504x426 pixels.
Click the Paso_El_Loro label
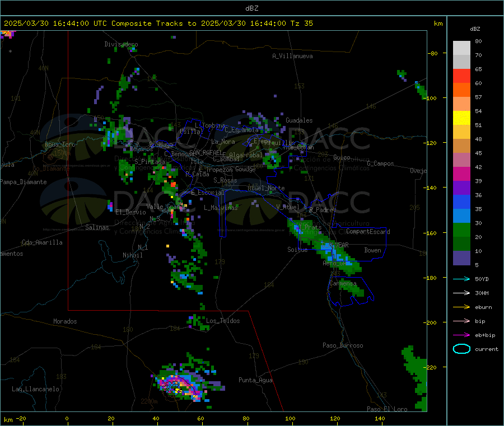pos(387,409)
